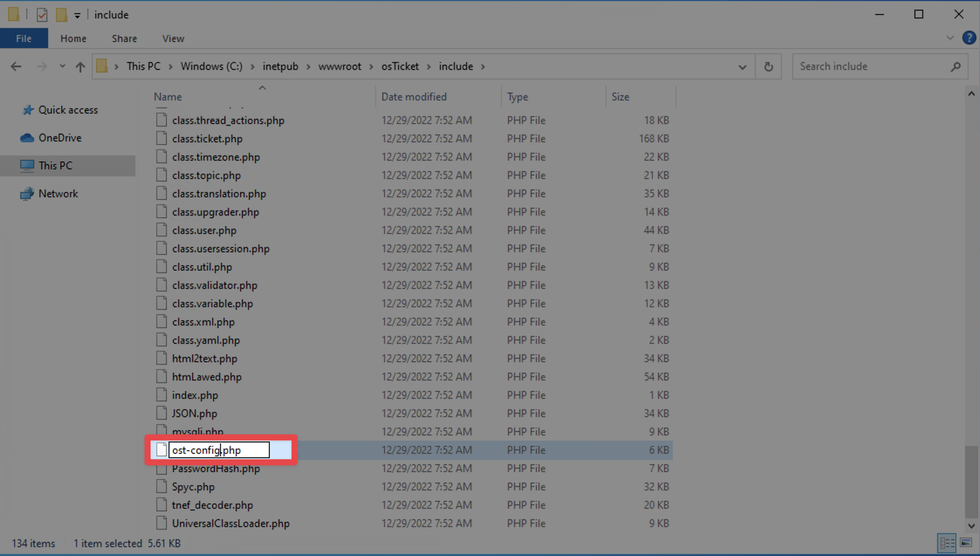Expand the address bar history dropdown
980x556 pixels.
[x=742, y=67]
